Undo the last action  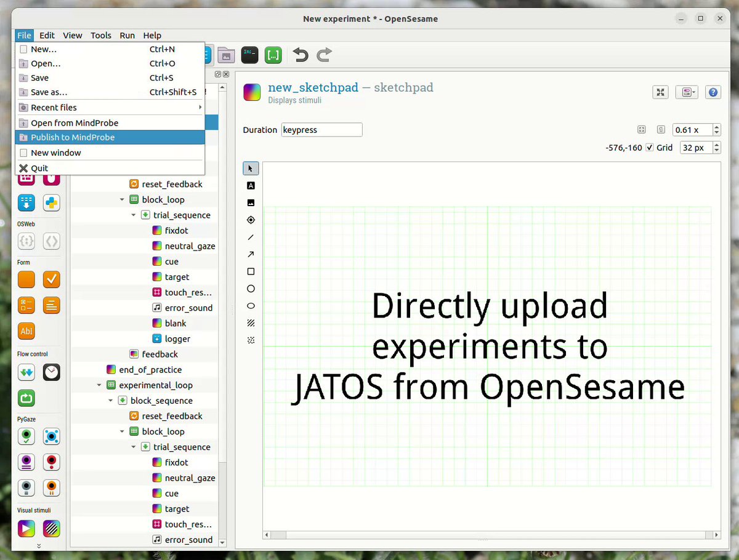click(x=301, y=55)
